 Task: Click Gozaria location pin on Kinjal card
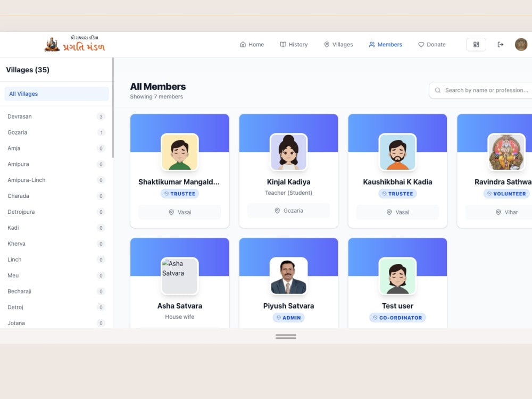click(277, 211)
